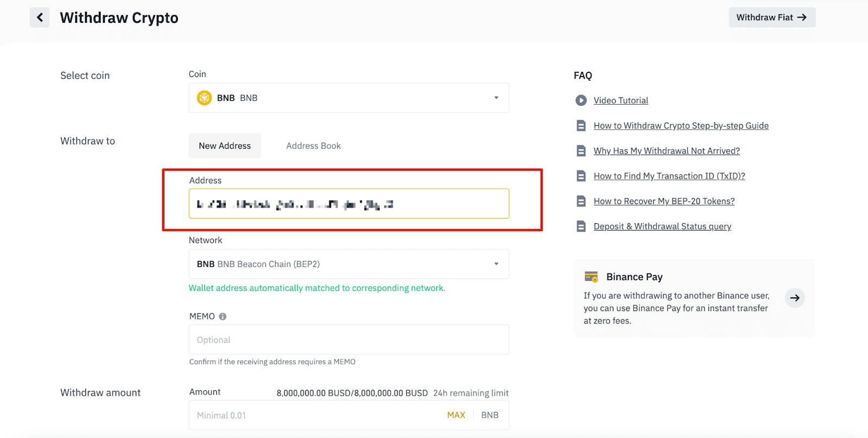Click document icon beside Status query link
Viewport: 868px width, 438px height.
tap(581, 226)
